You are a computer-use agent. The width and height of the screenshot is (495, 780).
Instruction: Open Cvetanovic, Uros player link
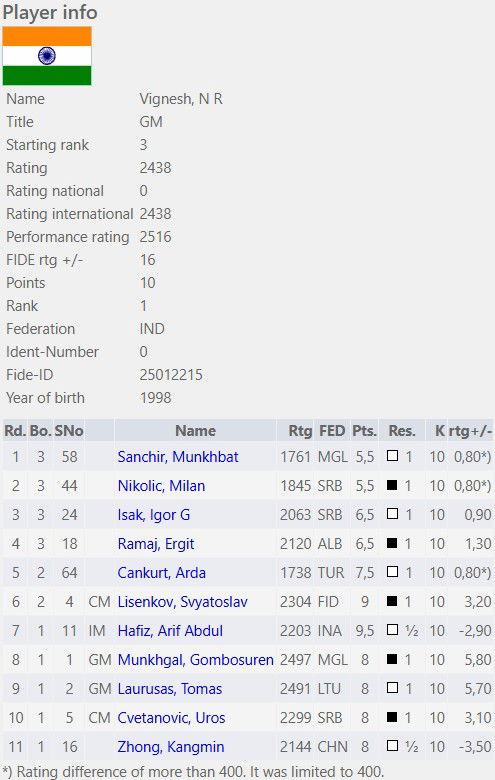(171, 718)
